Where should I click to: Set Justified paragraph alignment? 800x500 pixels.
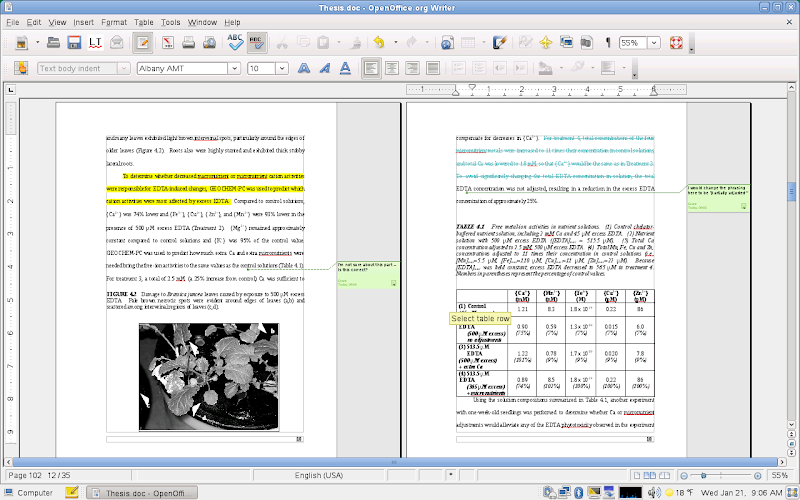(x=433, y=68)
